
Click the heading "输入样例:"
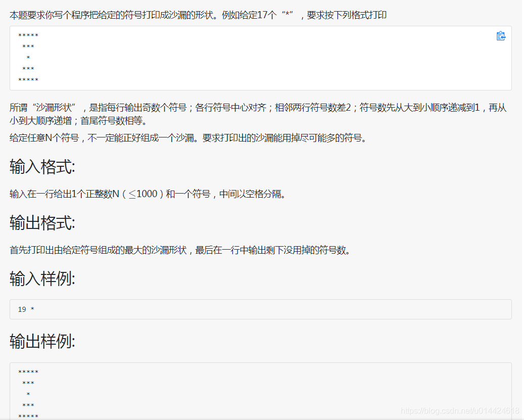[42, 278]
